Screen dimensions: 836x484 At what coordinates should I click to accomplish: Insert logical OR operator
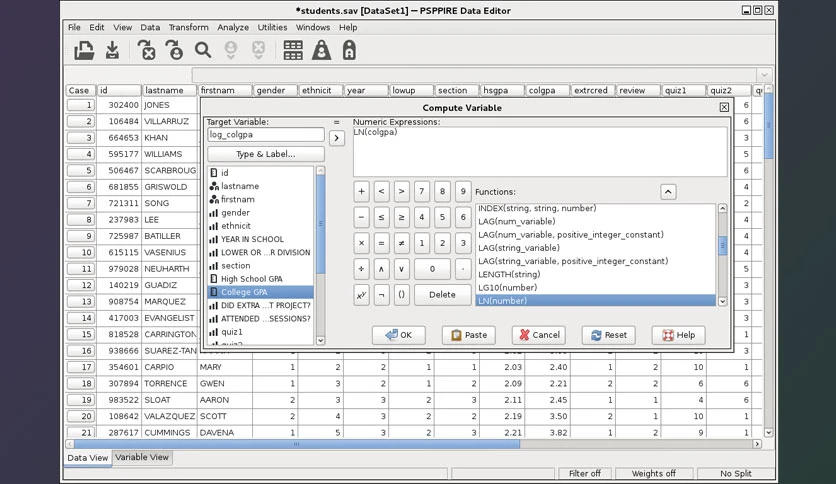coord(401,269)
